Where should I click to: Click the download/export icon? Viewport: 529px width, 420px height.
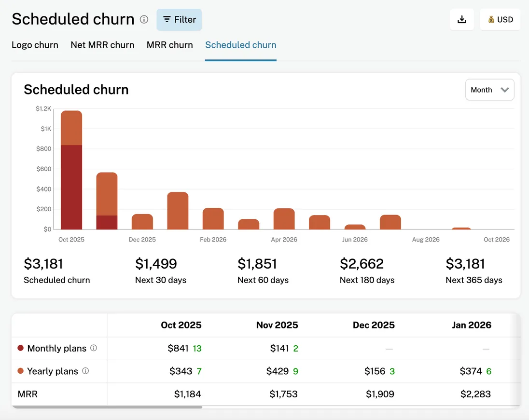tap(461, 19)
